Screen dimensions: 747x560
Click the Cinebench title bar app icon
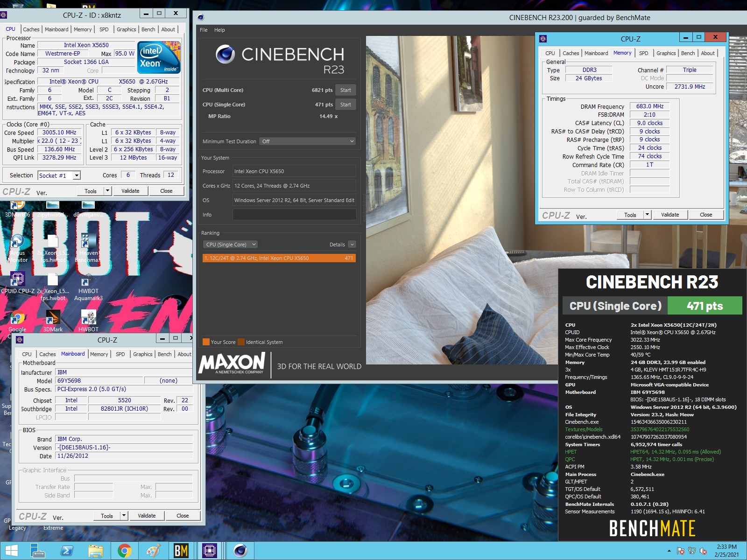click(x=201, y=18)
